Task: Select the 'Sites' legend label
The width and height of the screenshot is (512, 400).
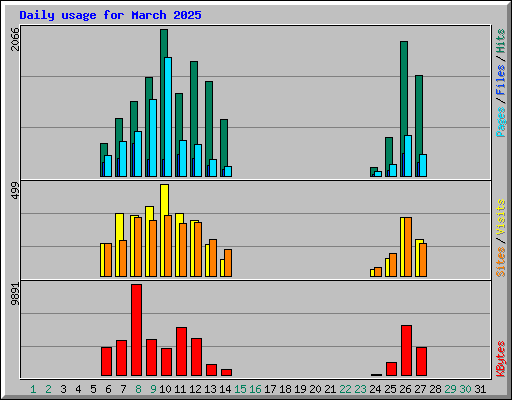Action: coord(501,262)
